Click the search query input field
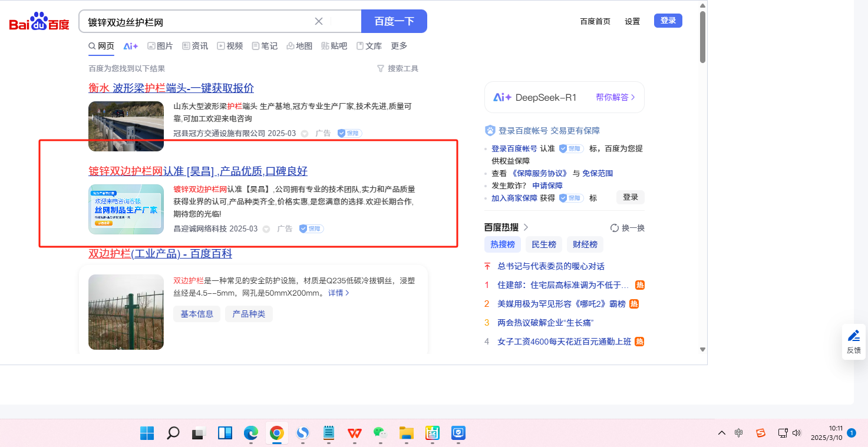This screenshot has height=447, width=868. [197, 22]
